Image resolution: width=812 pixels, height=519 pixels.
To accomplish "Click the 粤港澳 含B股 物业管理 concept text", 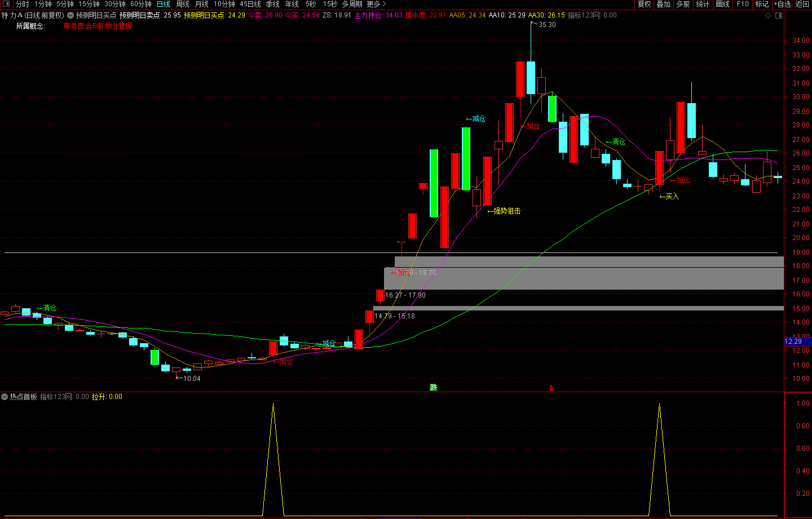I will coord(98,26).
